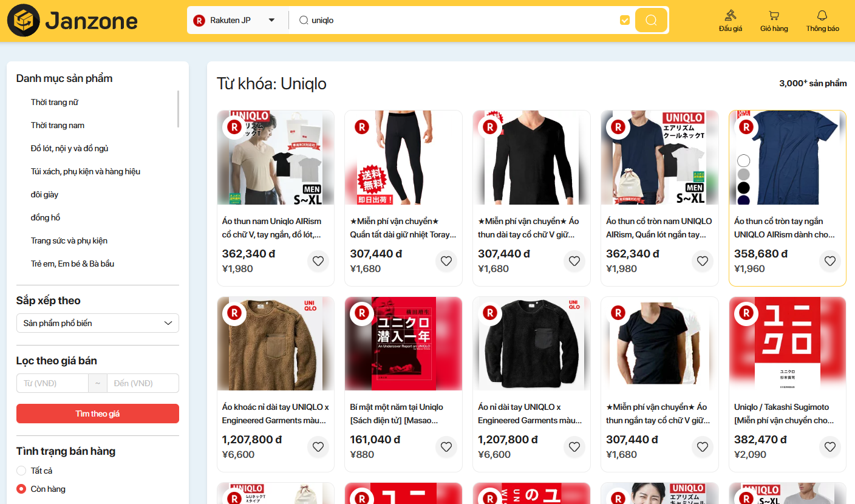Image resolution: width=855 pixels, height=504 pixels.
Task: Click the Tìm theo giá button
Action: tap(98, 414)
